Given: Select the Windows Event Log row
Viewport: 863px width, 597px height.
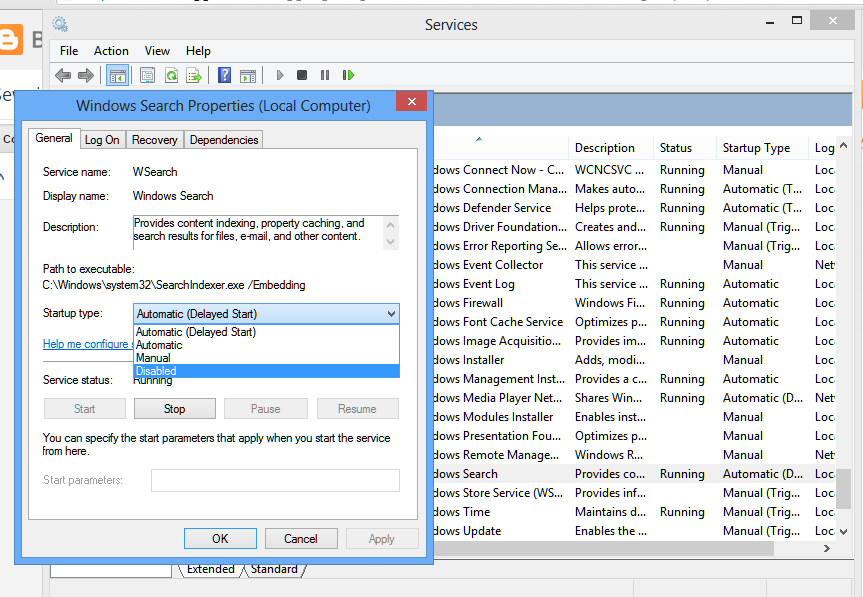Looking at the screenshot, I should [x=633, y=284].
